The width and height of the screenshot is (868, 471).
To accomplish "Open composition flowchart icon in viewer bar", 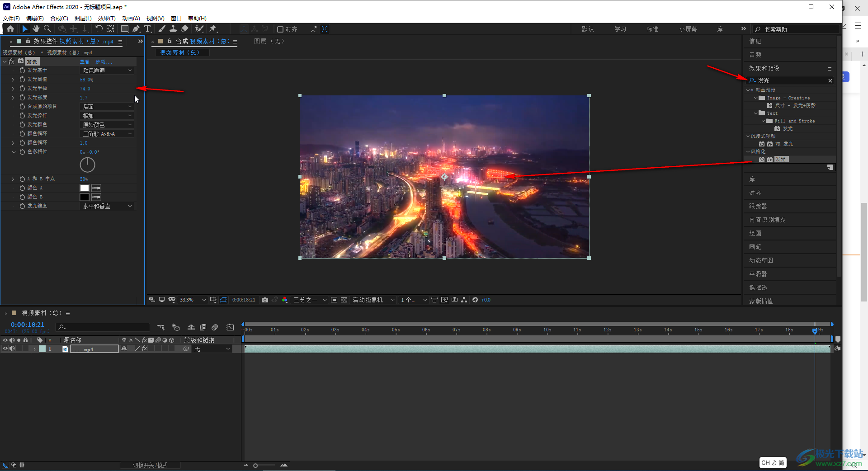I will (464, 300).
